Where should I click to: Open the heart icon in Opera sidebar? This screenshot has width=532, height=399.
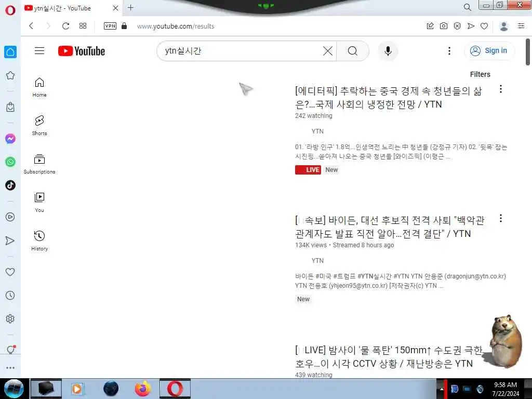pos(10,272)
